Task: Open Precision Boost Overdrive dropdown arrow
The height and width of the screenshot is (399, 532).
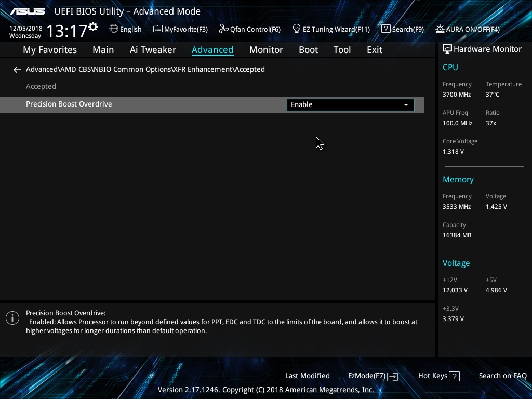Action: click(x=406, y=105)
